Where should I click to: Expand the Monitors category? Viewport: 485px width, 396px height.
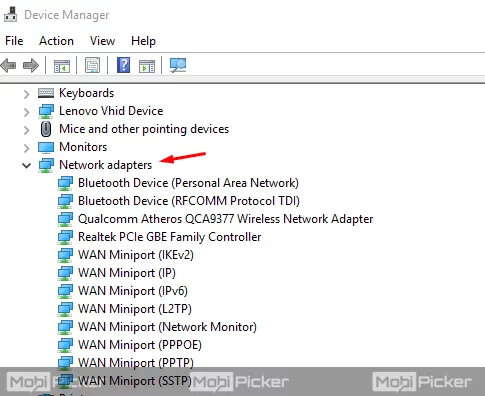pyautogui.click(x=27, y=148)
